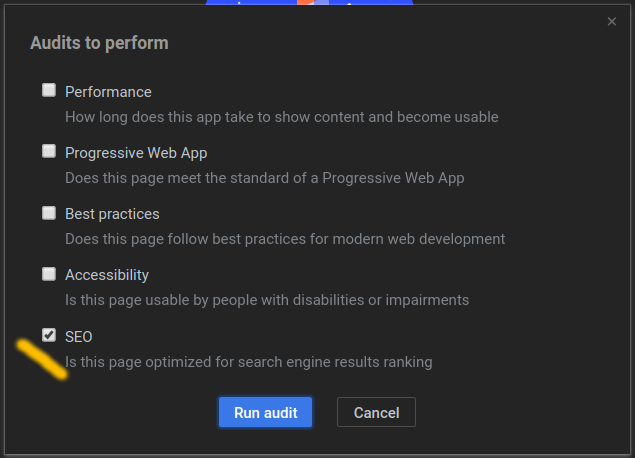Click the Best practices label

(112, 214)
